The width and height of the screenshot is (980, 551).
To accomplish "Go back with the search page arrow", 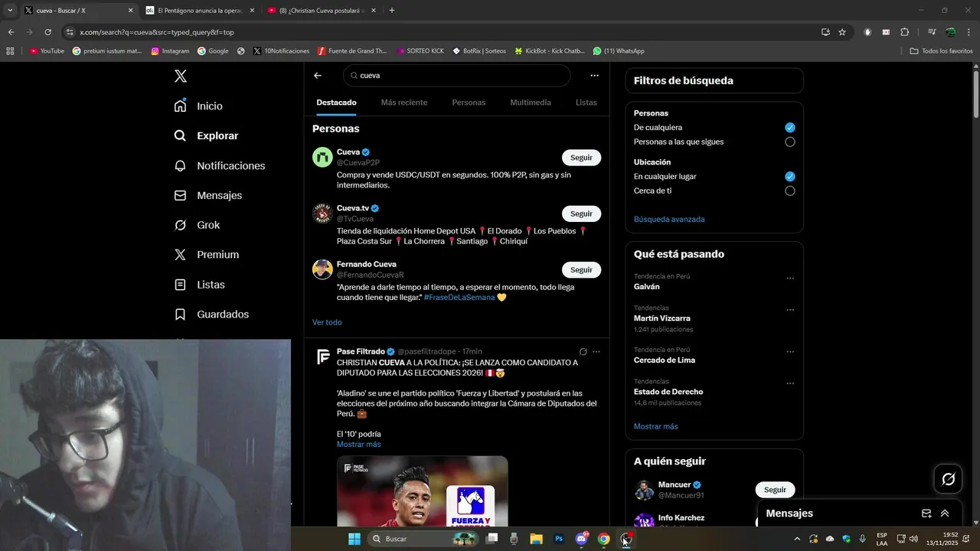I will click(x=318, y=76).
